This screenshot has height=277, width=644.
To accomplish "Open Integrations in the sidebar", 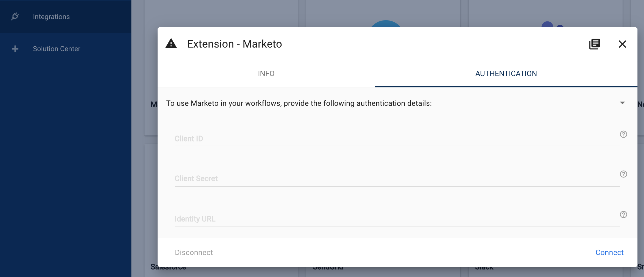I will click(66, 17).
